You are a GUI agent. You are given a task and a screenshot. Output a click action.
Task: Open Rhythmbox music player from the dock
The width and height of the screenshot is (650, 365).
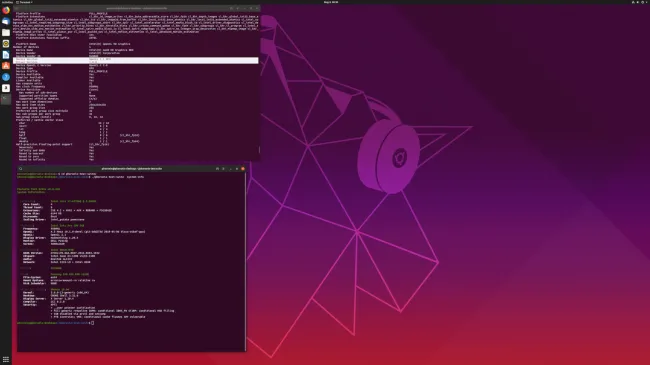click(6, 44)
